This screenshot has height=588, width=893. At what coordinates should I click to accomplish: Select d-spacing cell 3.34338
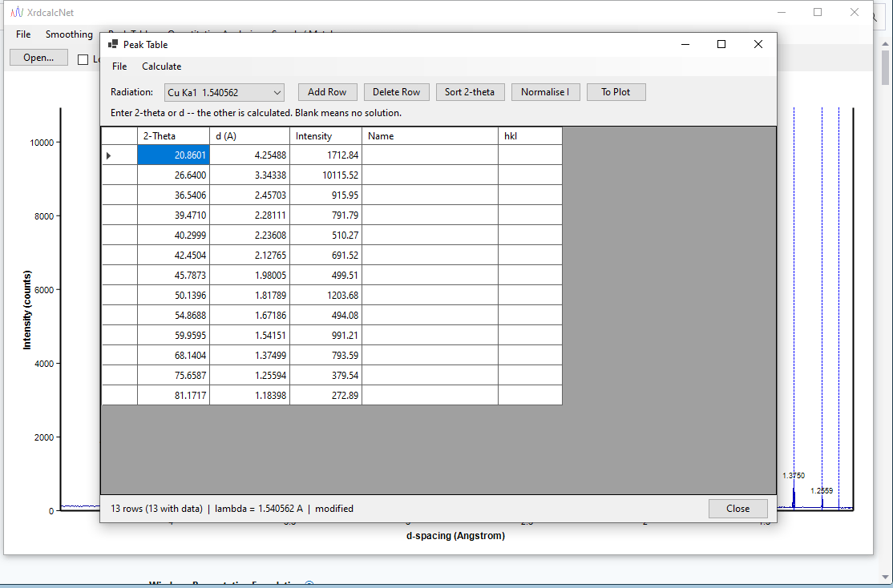(x=249, y=175)
